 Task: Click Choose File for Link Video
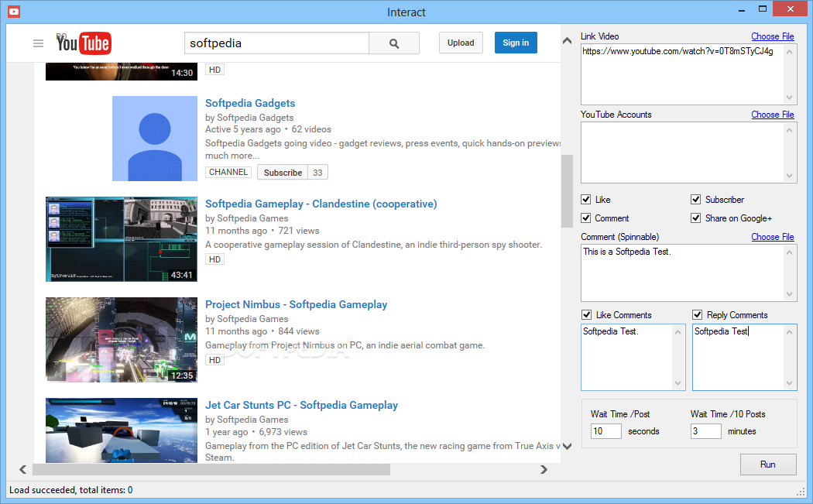click(x=773, y=36)
